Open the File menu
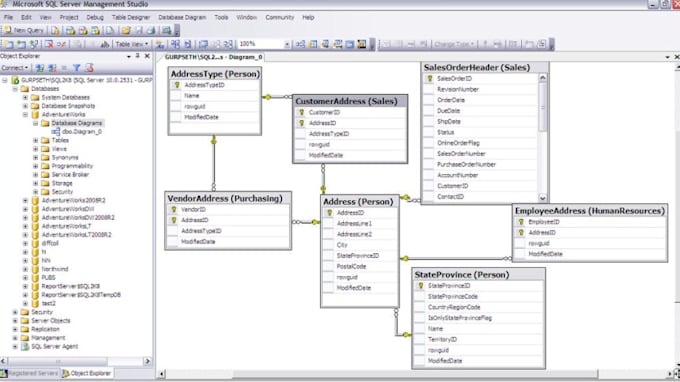This screenshot has height=382, width=680. [x=8, y=17]
